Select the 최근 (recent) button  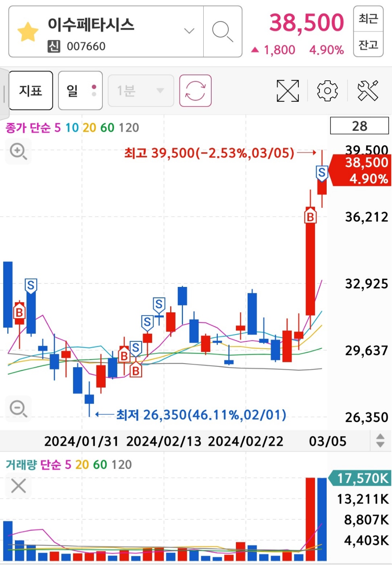tap(368, 19)
